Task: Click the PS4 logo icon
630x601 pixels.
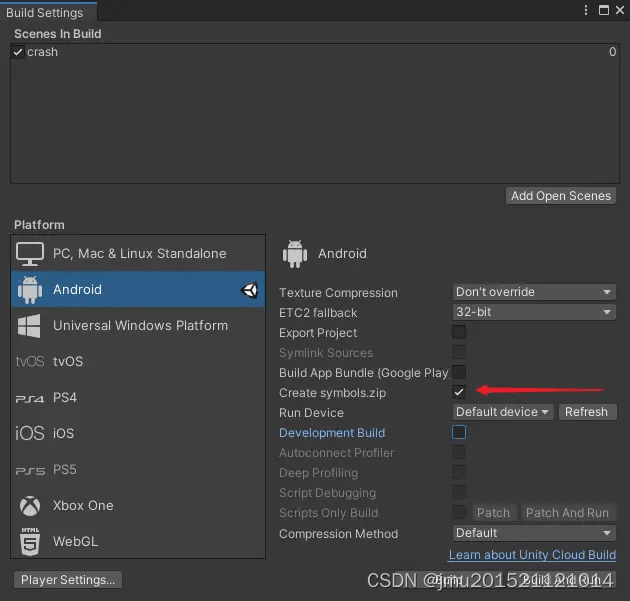Action: 30,399
